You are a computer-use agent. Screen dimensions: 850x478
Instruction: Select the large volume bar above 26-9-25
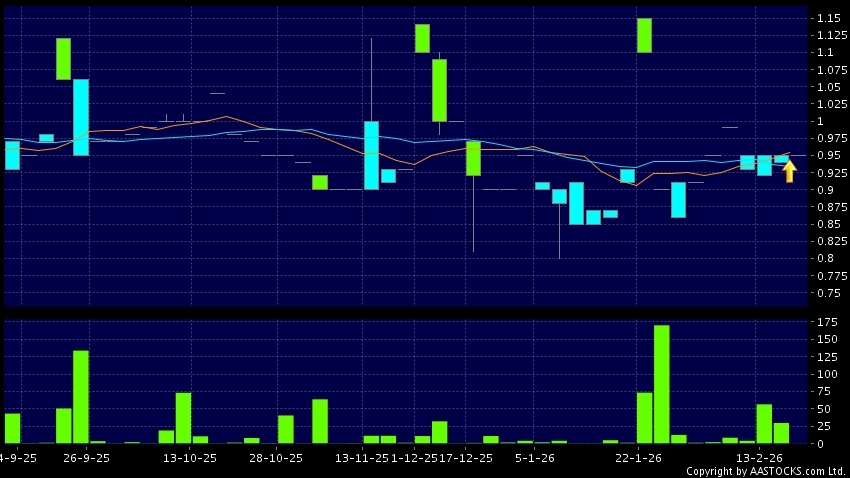(x=81, y=396)
